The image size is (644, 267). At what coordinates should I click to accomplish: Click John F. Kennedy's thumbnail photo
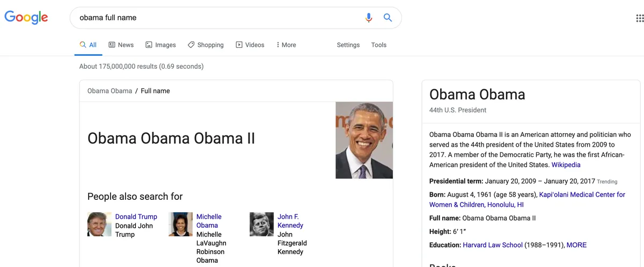point(261,224)
